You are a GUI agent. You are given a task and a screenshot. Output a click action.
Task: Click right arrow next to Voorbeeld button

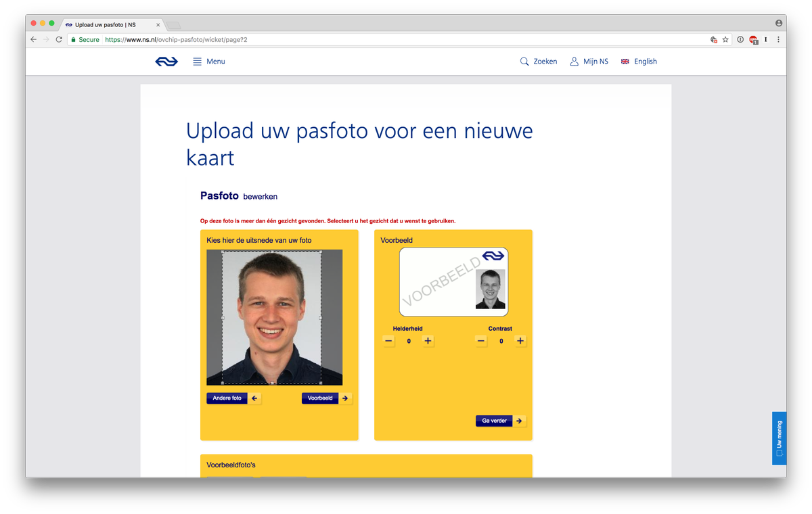coord(345,398)
